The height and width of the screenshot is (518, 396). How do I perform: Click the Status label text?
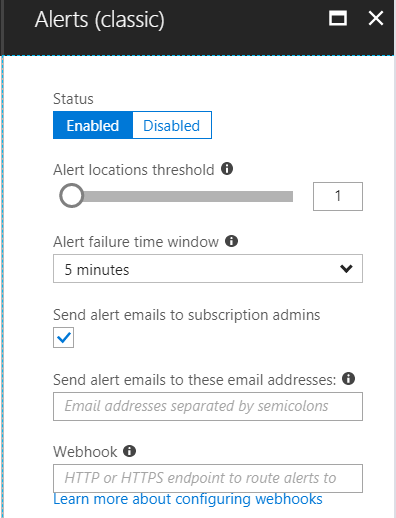click(x=73, y=99)
